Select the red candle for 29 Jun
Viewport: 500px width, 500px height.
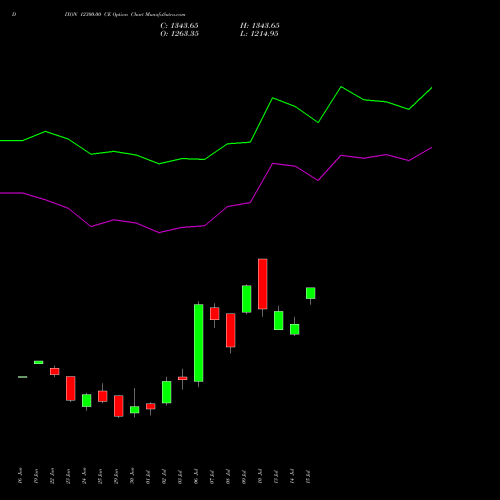[x=119, y=406]
